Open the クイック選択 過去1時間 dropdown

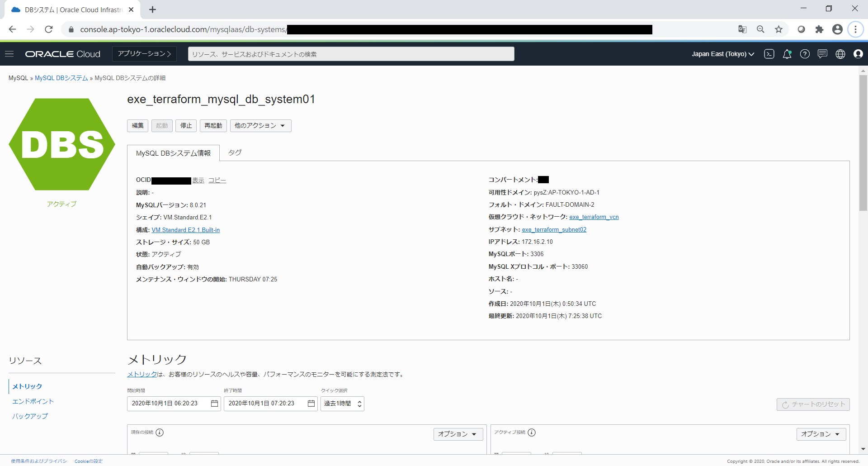(342, 404)
